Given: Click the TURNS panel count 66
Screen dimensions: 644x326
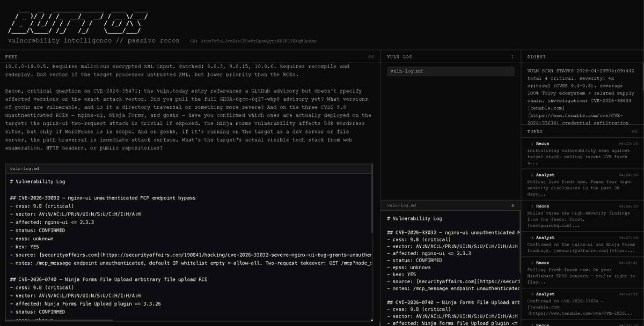Looking at the screenshot, I should [634, 131].
